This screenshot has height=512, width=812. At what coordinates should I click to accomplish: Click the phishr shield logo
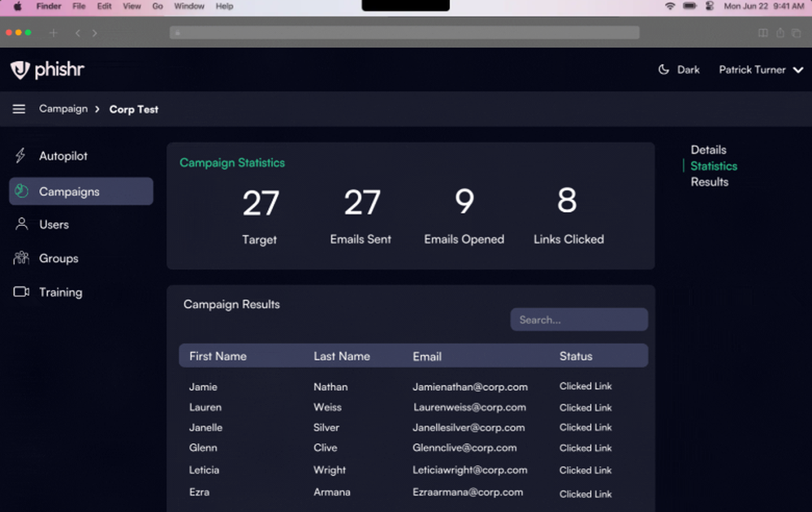[20, 70]
